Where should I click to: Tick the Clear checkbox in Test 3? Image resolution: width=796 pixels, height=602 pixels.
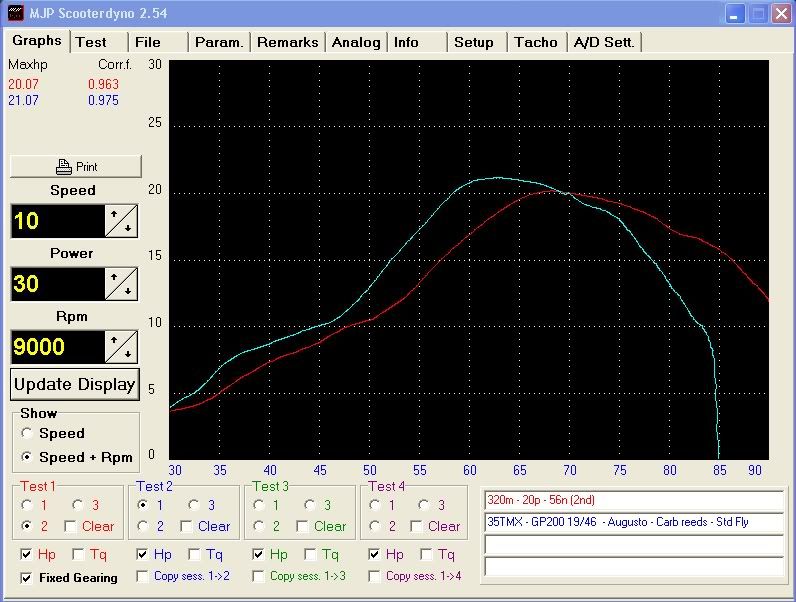coord(302,526)
